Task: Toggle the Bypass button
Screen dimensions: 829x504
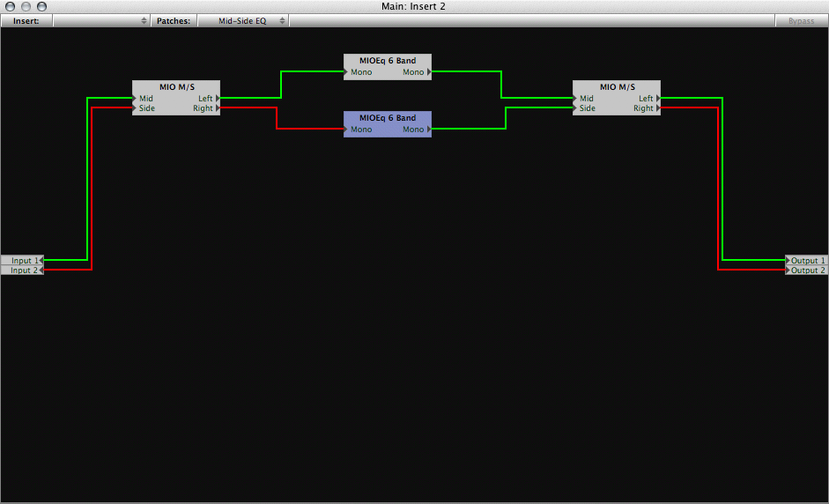Action: click(801, 20)
